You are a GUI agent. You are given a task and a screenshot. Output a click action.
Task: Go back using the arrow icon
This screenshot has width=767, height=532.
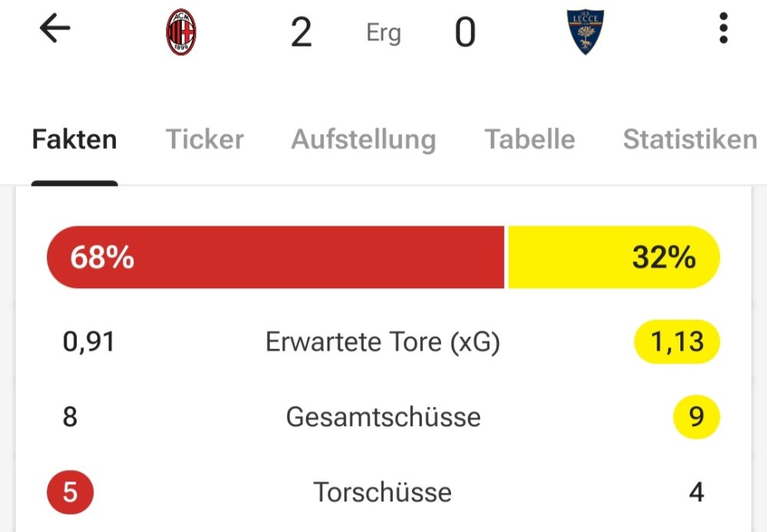(54, 30)
